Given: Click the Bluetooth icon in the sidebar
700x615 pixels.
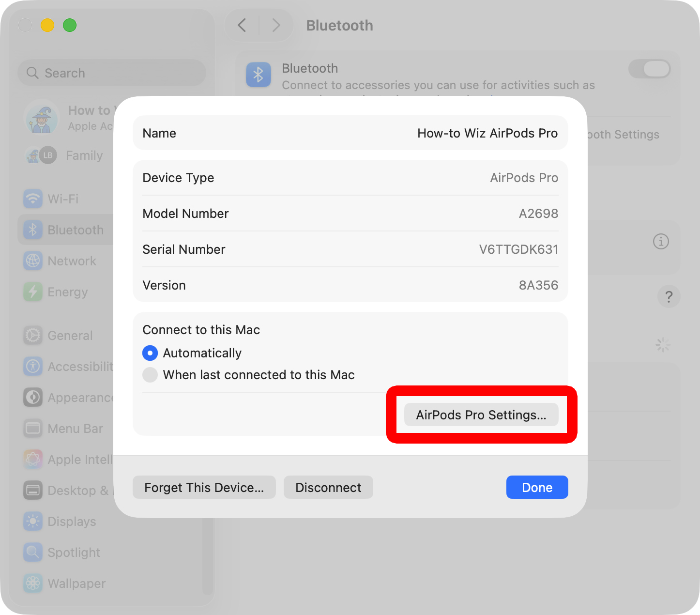Looking at the screenshot, I should (33, 230).
